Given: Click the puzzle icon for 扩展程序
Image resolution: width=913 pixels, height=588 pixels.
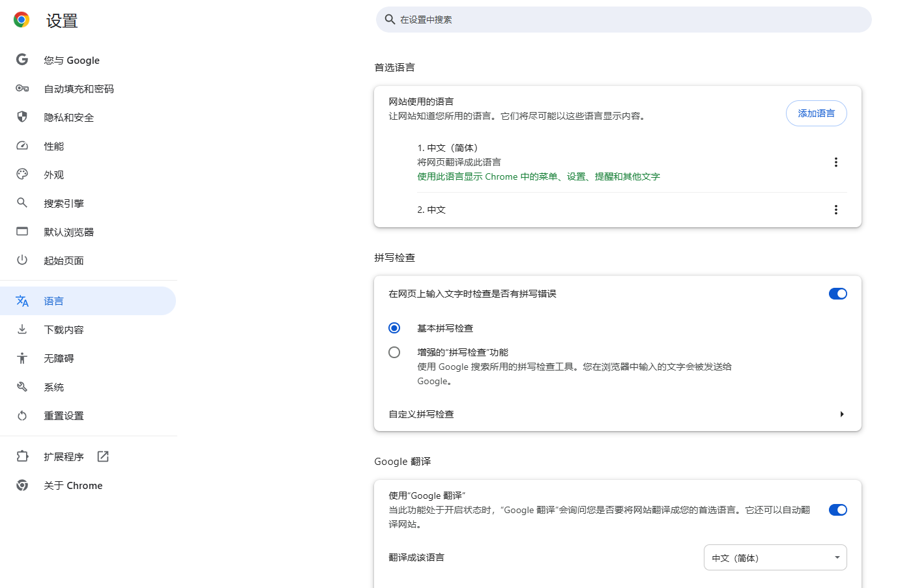Looking at the screenshot, I should click(x=22, y=456).
